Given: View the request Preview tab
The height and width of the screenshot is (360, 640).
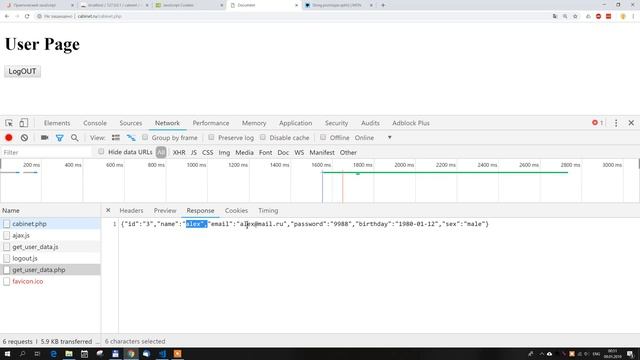Looking at the screenshot, I should click(165, 211).
